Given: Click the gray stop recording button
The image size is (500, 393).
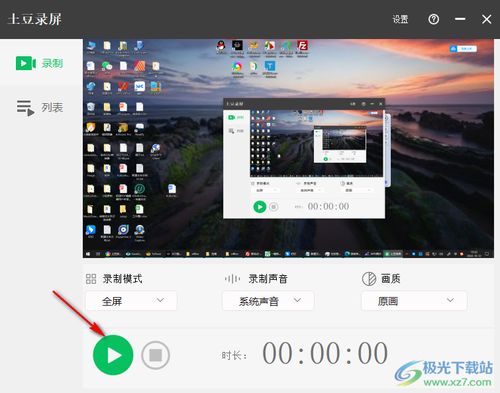Looking at the screenshot, I should [x=156, y=355].
